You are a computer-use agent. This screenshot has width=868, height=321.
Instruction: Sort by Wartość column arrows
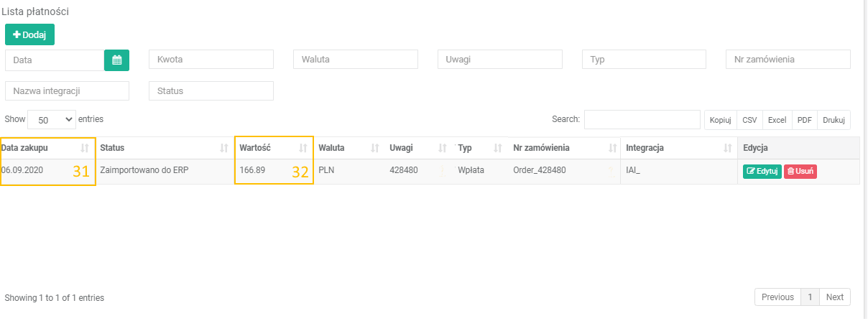coord(303,148)
